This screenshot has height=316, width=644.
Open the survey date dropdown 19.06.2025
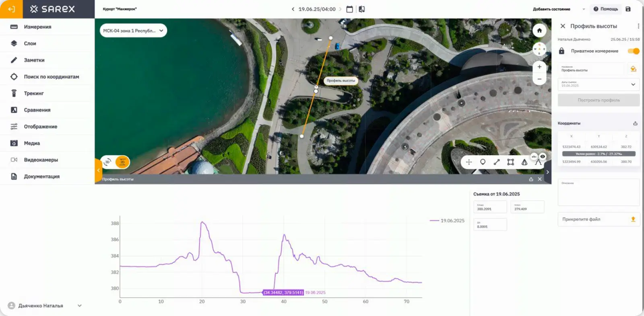point(599,84)
